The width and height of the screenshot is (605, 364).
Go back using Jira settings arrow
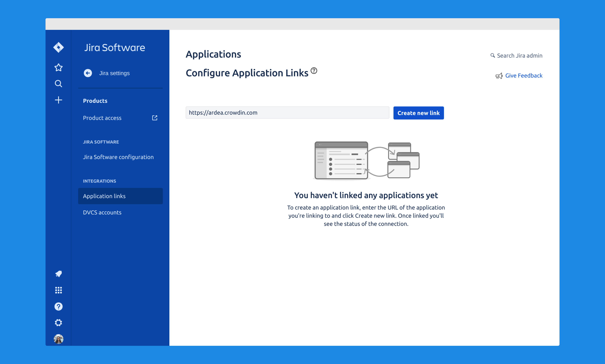(88, 73)
